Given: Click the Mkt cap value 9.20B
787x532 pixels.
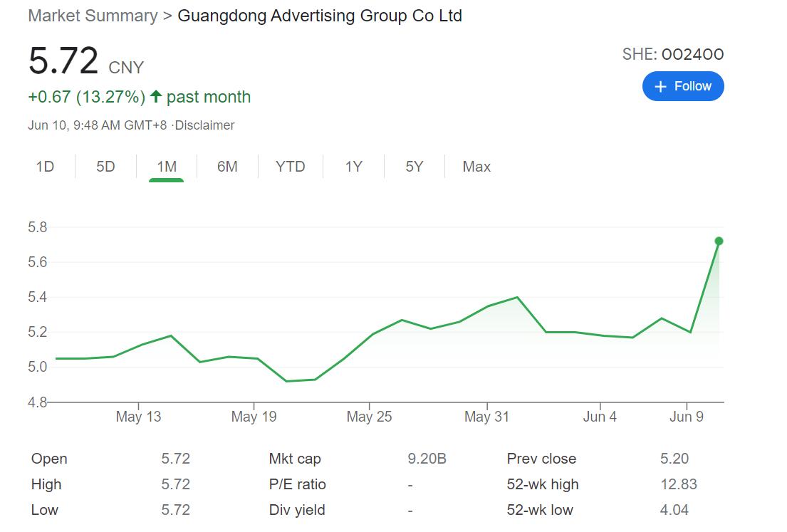Looking at the screenshot, I should pos(427,459).
